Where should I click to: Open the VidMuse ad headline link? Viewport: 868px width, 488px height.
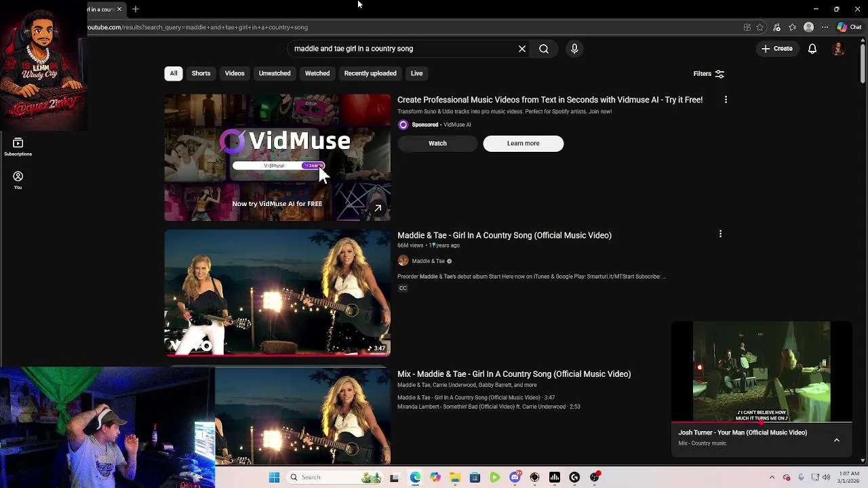550,100
